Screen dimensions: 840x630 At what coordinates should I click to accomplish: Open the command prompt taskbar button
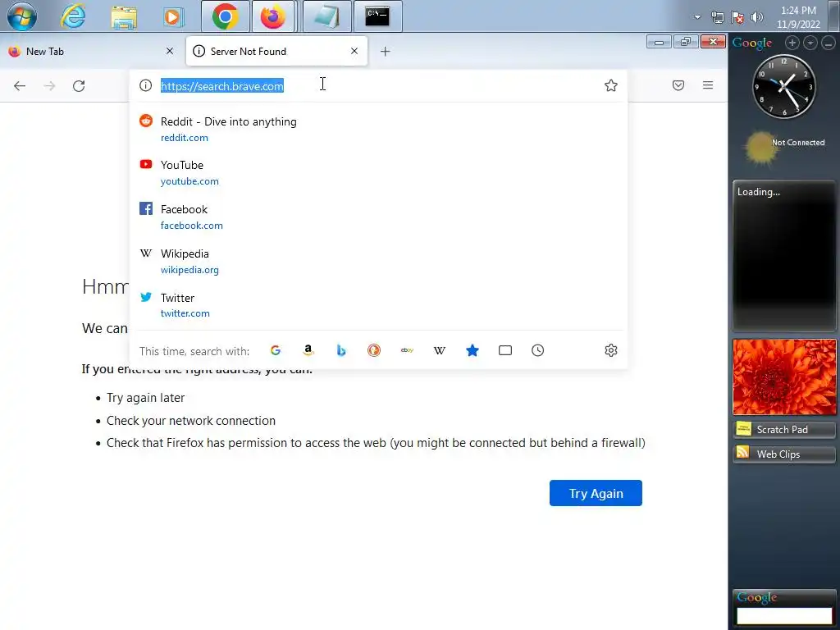click(x=377, y=16)
